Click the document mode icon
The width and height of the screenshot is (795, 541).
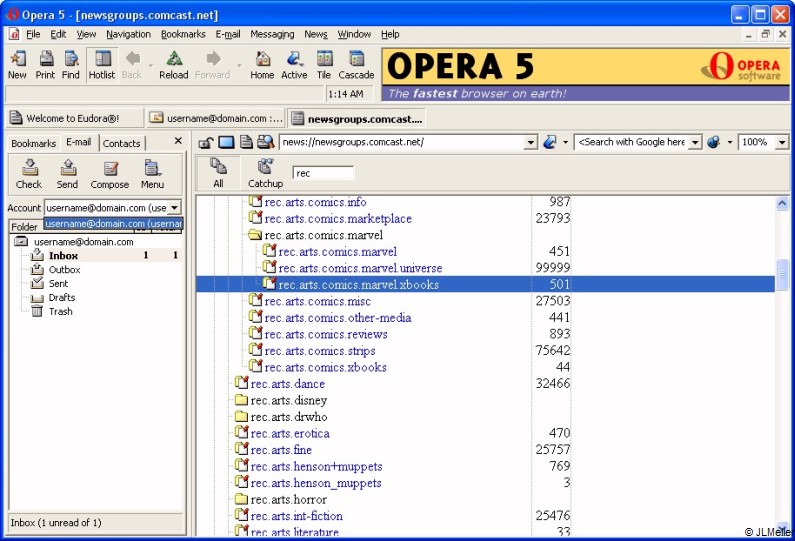246,142
